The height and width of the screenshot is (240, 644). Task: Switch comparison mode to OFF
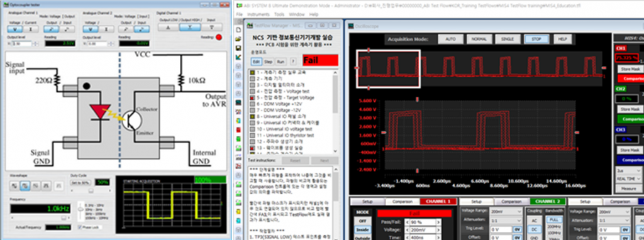362,221
